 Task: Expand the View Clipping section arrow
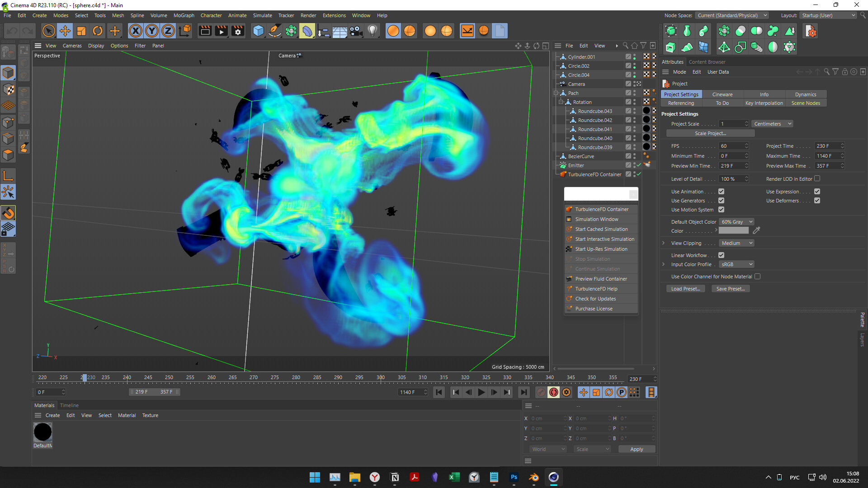click(663, 243)
